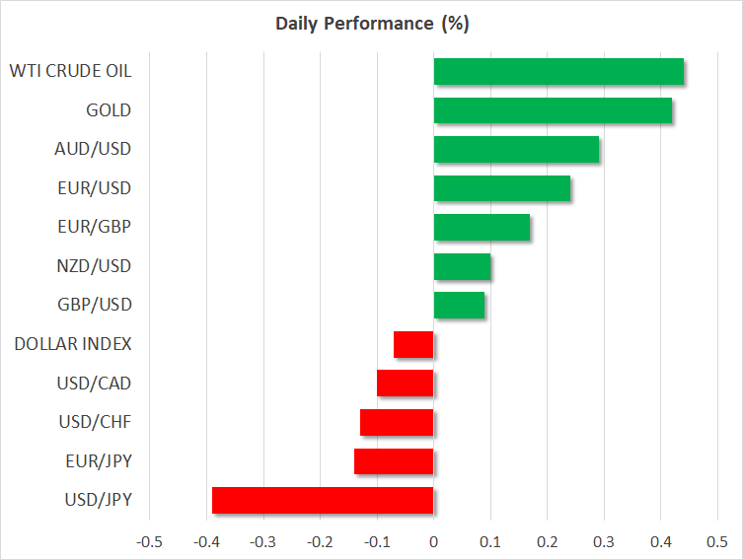Select the EUR/USD bar
This screenshot has width=743, height=560.
tap(501, 187)
